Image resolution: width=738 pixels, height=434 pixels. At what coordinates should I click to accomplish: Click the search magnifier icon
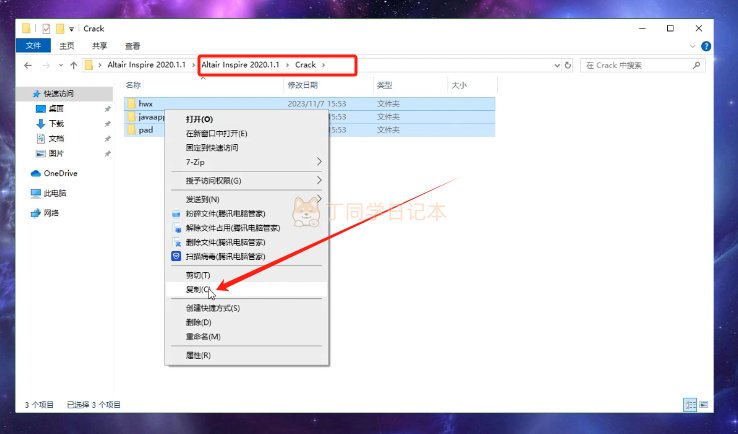click(x=697, y=65)
